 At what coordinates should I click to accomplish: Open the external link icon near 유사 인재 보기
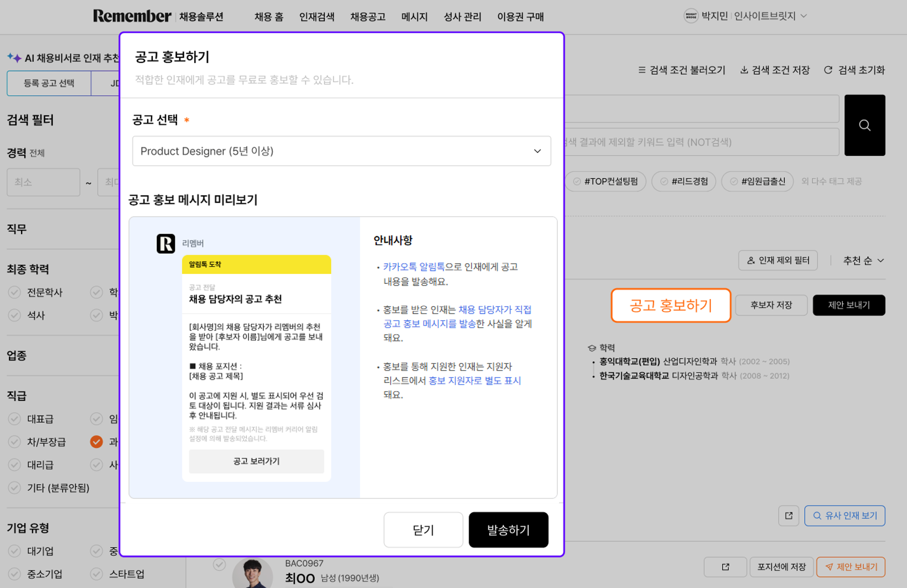(789, 516)
